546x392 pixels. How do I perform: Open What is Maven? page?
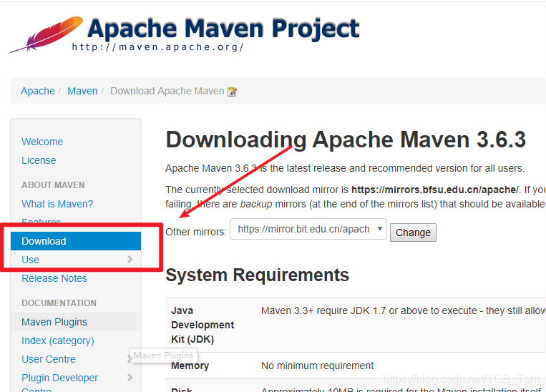[x=57, y=204]
